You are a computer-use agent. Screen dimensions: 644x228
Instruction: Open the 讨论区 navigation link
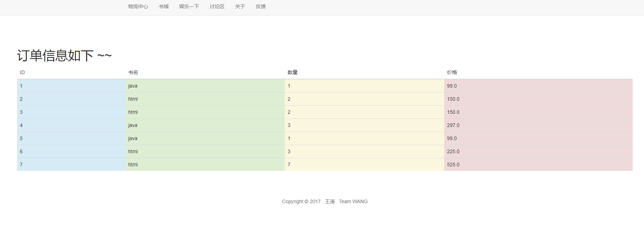pos(217,6)
